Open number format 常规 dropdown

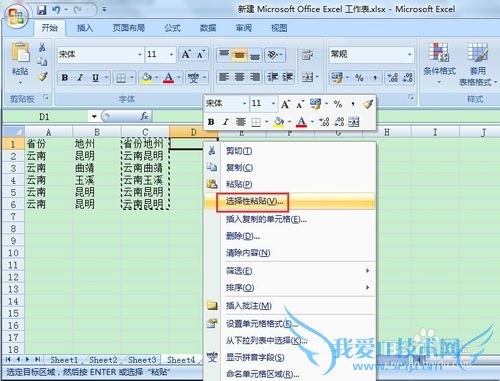[x=409, y=54]
